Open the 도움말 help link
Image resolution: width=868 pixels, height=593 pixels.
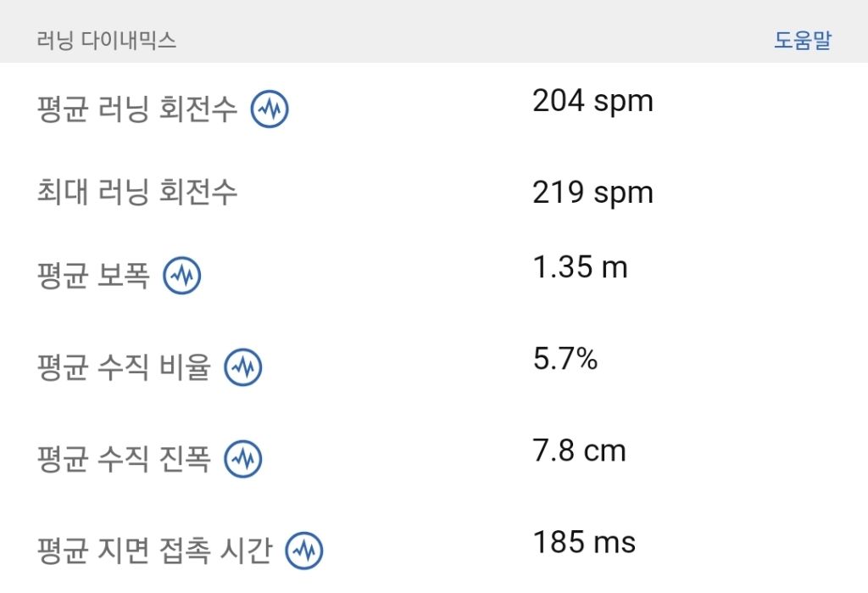[x=802, y=40]
